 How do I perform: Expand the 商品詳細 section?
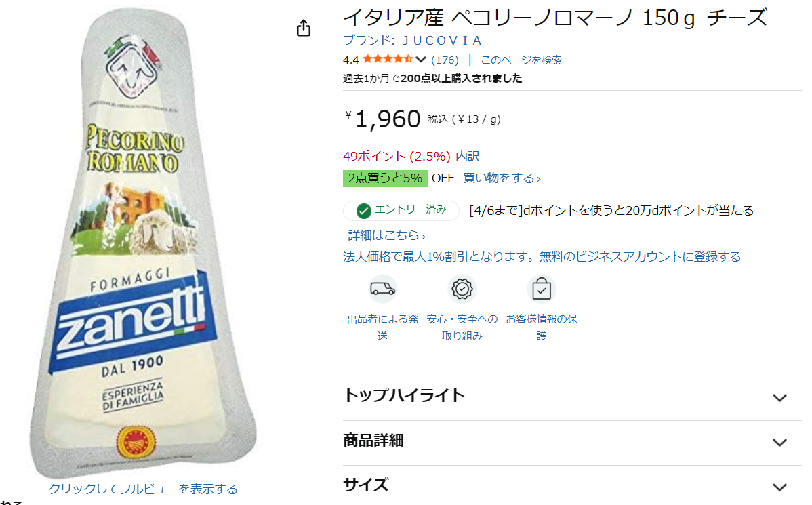(779, 443)
